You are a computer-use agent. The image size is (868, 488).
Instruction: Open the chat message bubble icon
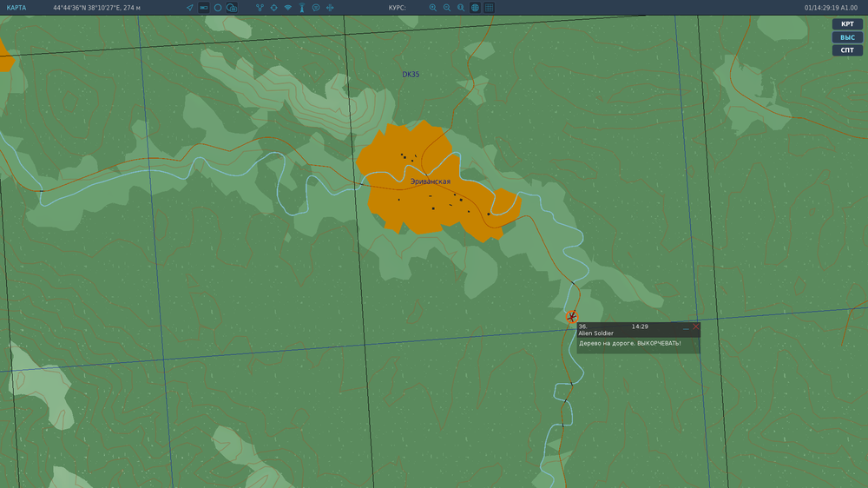316,8
